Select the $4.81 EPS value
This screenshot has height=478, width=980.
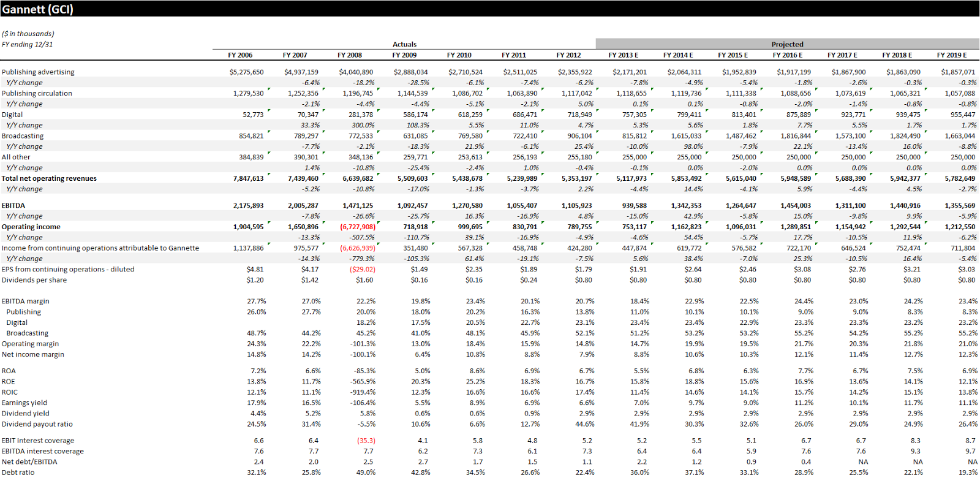[255, 269]
